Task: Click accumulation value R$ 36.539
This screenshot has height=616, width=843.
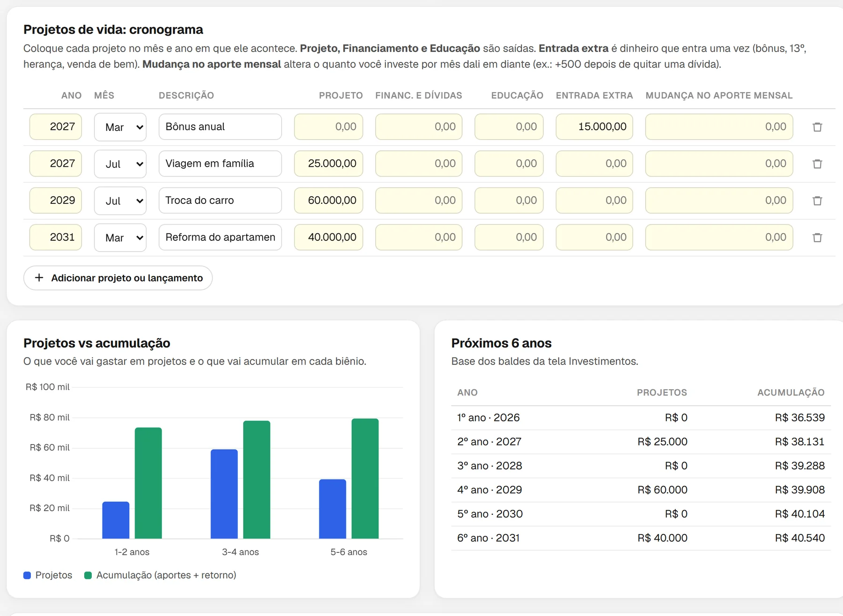Action: tap(800, 418)
